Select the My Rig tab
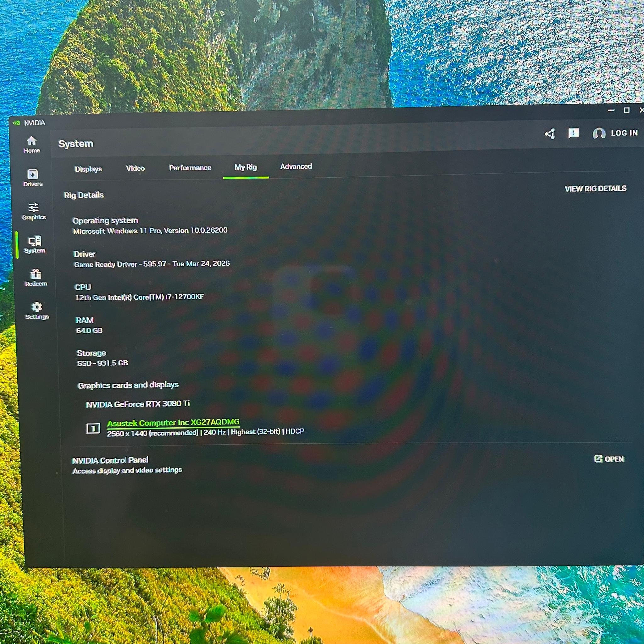Viewport: 644px width, 644px height. [246, 167]
